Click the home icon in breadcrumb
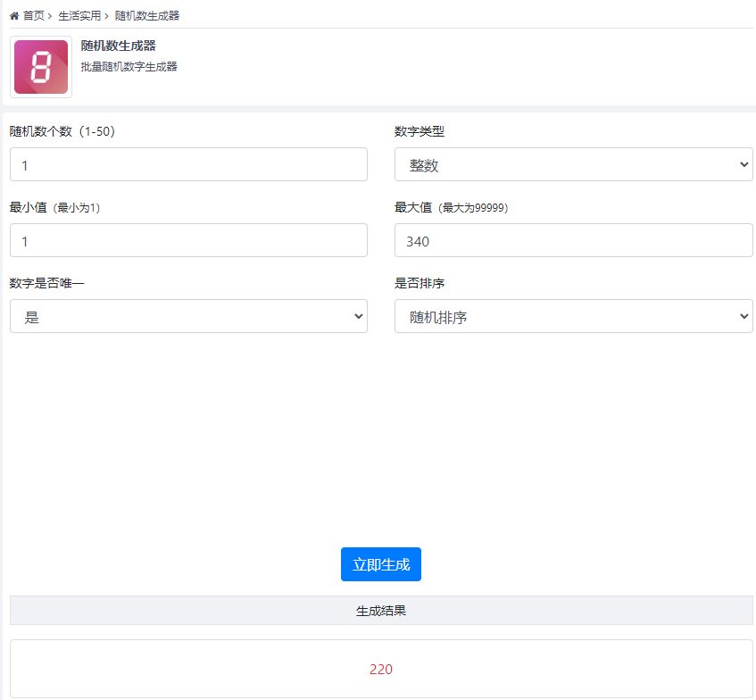 pos(14,16)
